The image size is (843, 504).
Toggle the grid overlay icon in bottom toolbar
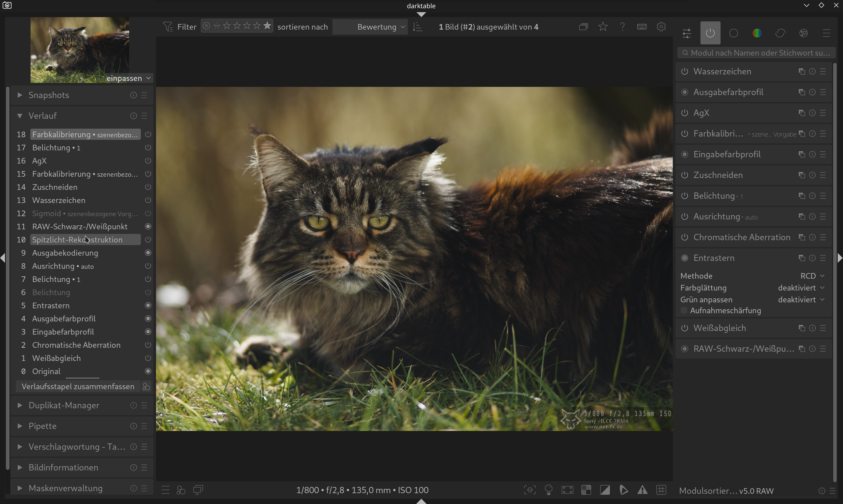[x=661, y=490]
